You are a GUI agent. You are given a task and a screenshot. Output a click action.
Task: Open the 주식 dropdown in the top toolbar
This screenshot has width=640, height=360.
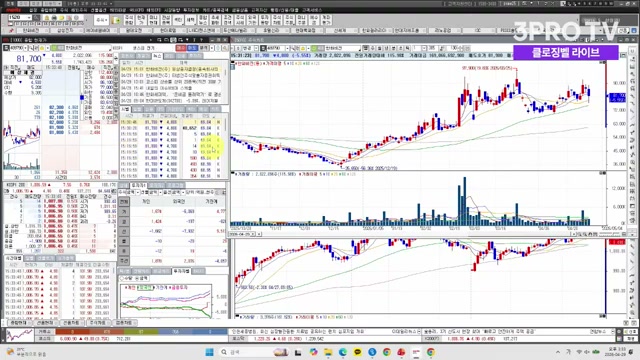pyautogui.click(x=101, y=20)
